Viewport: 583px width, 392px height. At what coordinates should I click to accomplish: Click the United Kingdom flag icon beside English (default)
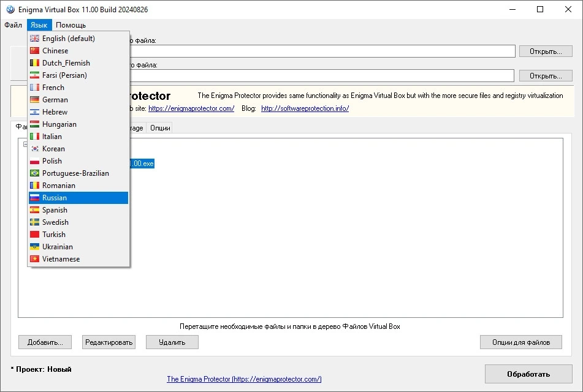pos(34,38)
